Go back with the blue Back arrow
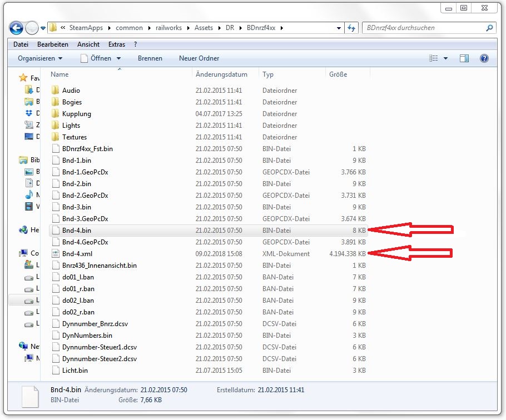The image size is (506, 420). 16,28
